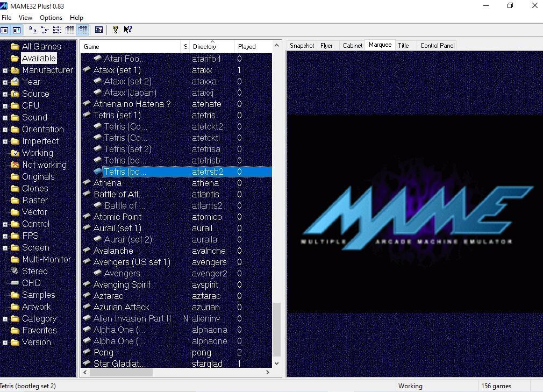Image resolution: width=543 pixels, height=392 pixels.
Task: Switch to details view in toolbar
Action: (x=69, y=30)
